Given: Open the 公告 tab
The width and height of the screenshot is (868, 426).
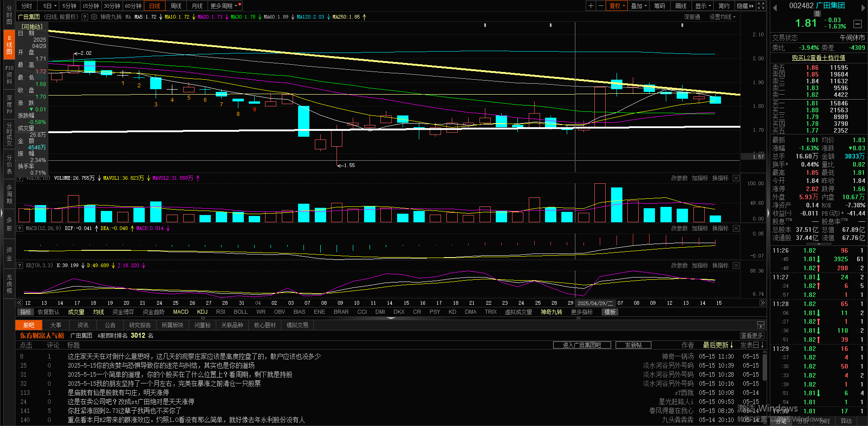Looking at the screenshot, I should coord(110,325).
